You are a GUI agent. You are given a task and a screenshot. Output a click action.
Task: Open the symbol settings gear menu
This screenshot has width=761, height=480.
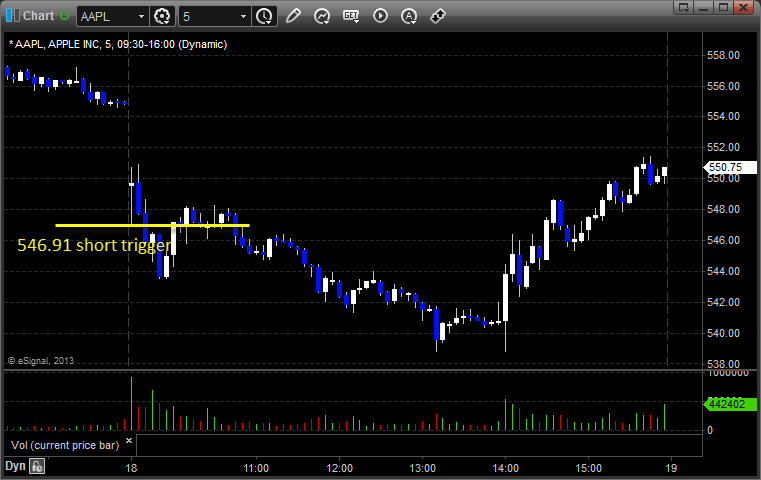(162, 17)
